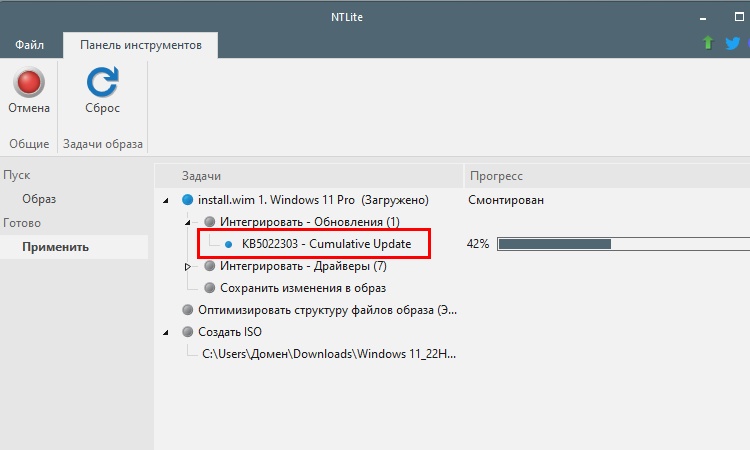This screenshot has height=450, width=750.
Task: Select Сохранить изменения в образ row
Action: pos(303,288)
